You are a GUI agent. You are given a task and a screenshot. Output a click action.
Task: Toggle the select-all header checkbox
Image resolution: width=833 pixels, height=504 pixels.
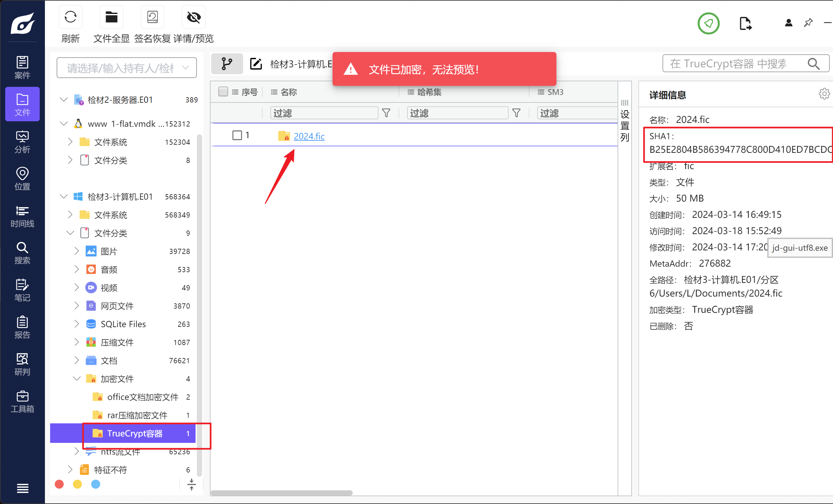[223, 92]
